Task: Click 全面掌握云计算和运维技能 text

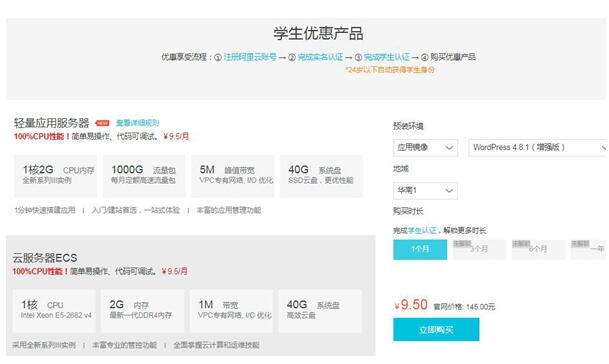Action: coord(216,345)
